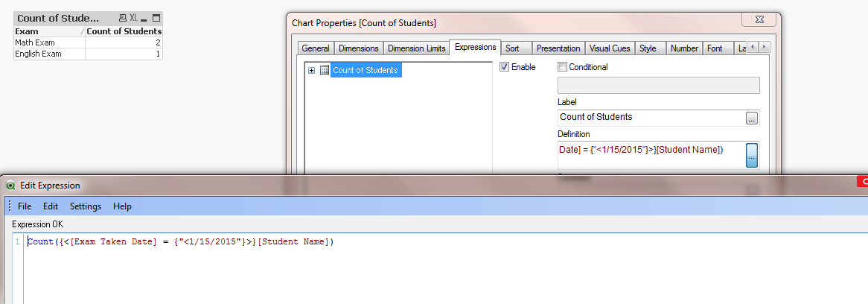Open the Label field ellipsis editor button
The width and height of the screenshot is (868, 304).
click(x=752, y=118)
